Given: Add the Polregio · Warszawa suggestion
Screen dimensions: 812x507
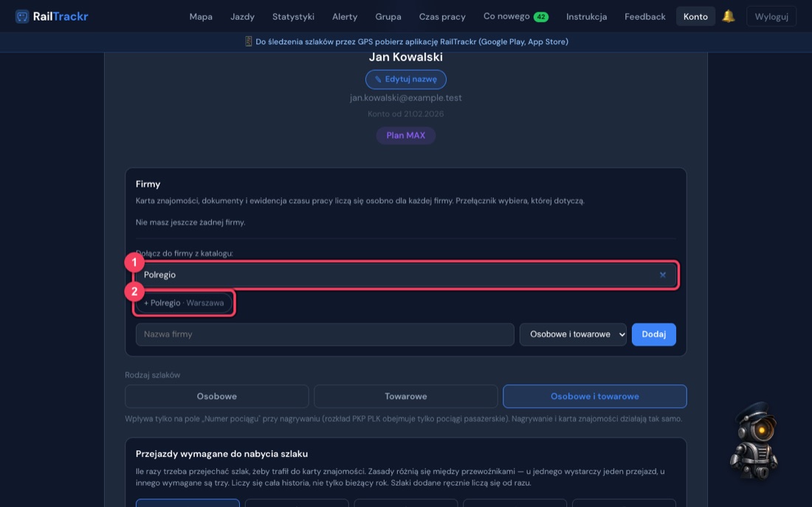Looking at the screenshot, I should click(184, 303).
